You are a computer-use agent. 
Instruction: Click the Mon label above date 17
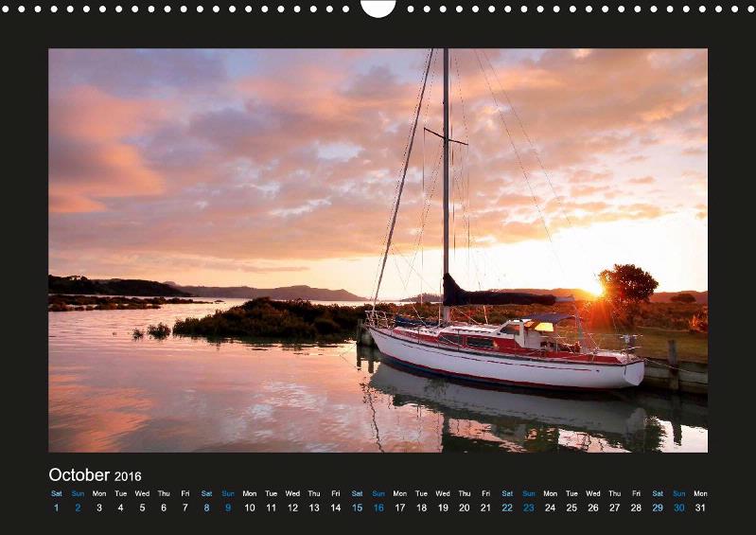(x=400, y=493)
